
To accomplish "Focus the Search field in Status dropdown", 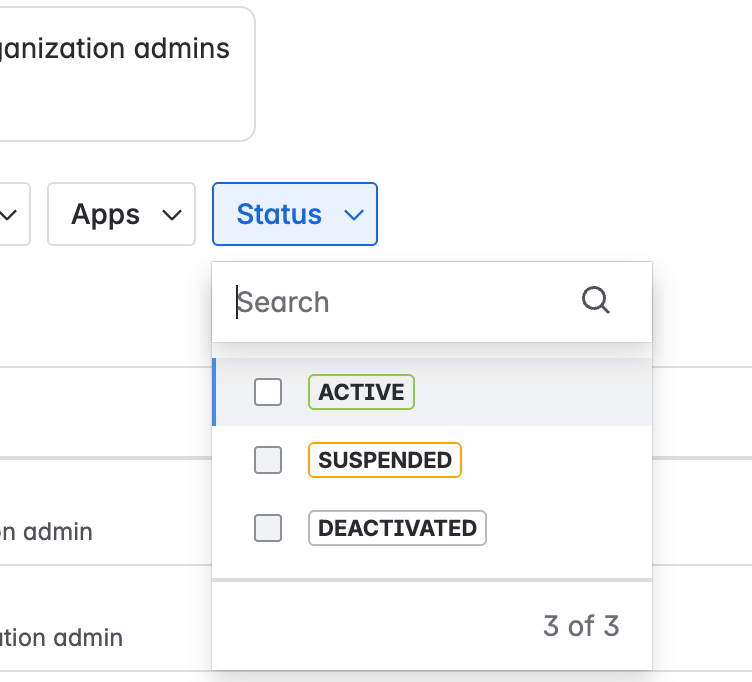I will (x=400, y=302).
